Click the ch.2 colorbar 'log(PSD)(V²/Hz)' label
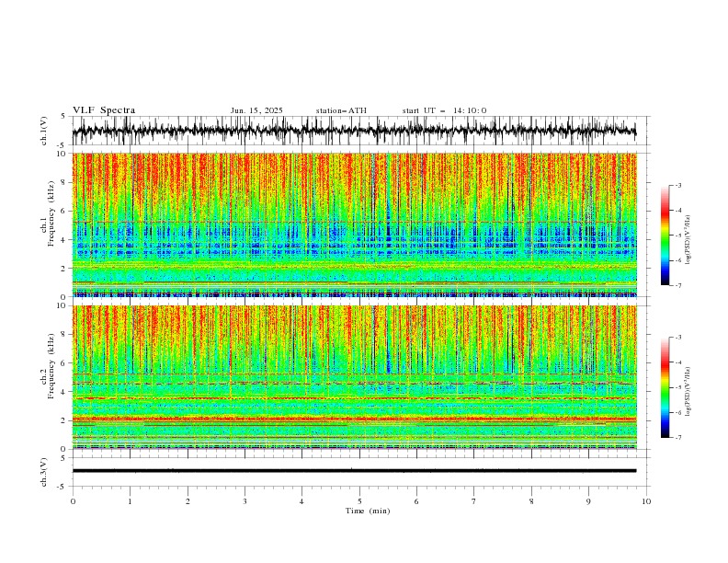728x563 pixels. click(688, 391)
